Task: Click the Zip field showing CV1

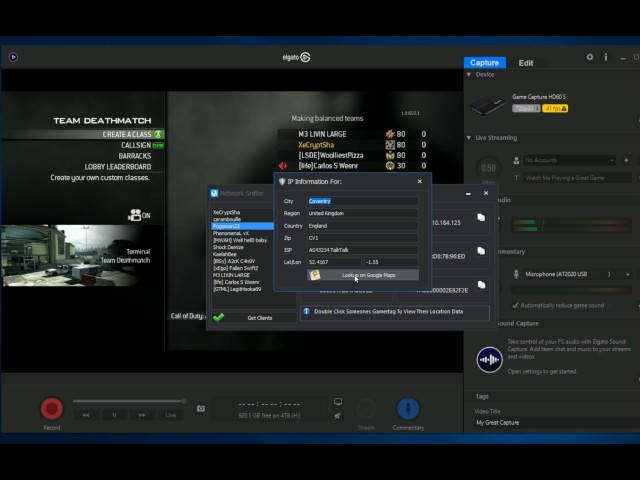Action: 362,238
